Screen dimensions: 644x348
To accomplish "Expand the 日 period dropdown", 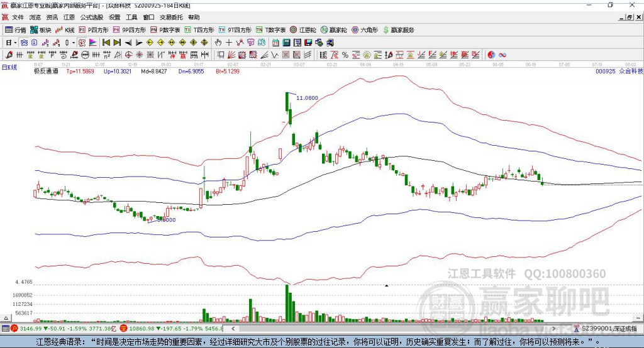I will click(x=15, y=43).
